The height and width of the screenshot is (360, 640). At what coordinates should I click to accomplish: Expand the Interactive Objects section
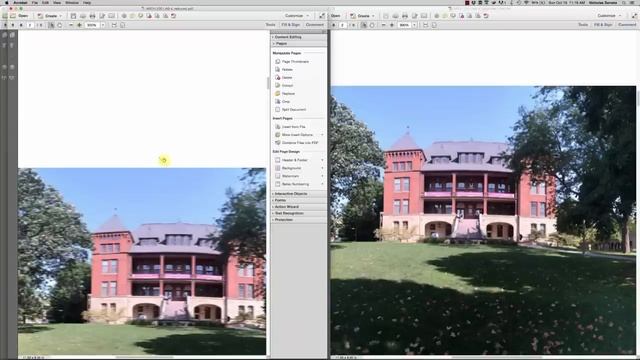[298, 193]
